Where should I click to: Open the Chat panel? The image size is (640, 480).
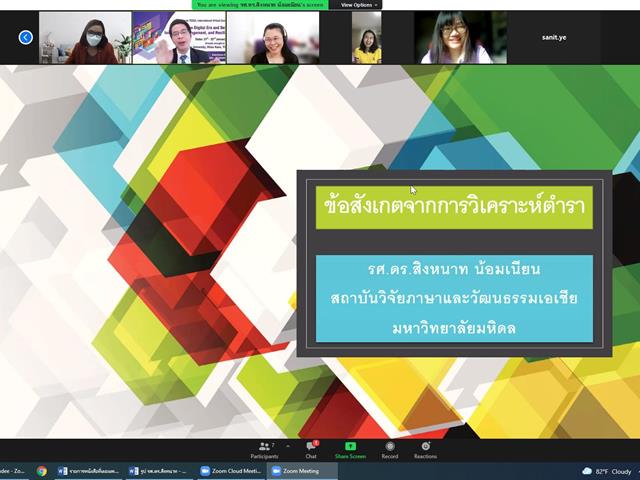pos(311,450)
